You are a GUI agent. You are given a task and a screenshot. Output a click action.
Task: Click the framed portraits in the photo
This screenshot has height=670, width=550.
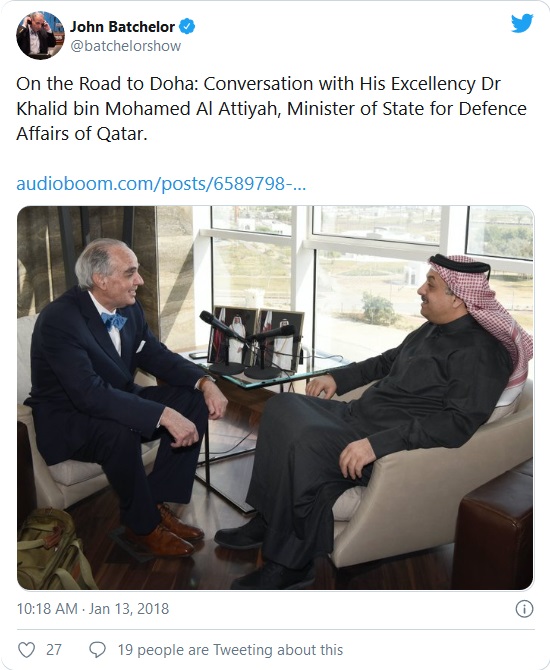tap(256, 338)
